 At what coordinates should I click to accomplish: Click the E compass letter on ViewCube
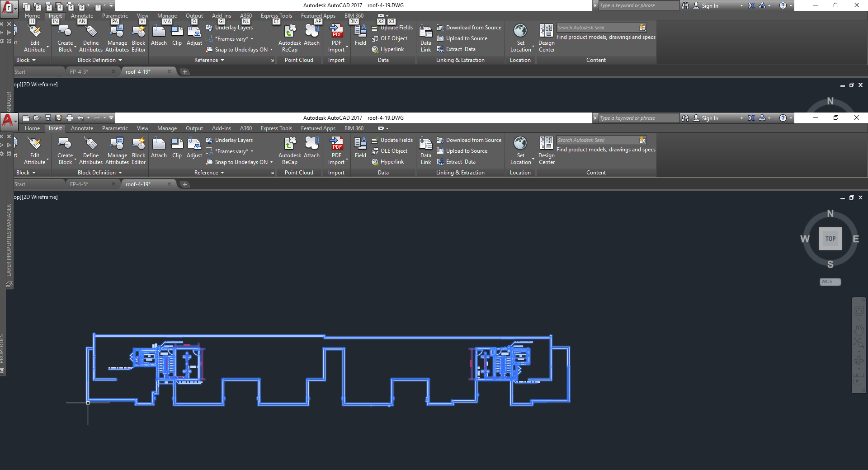(855, 239)
